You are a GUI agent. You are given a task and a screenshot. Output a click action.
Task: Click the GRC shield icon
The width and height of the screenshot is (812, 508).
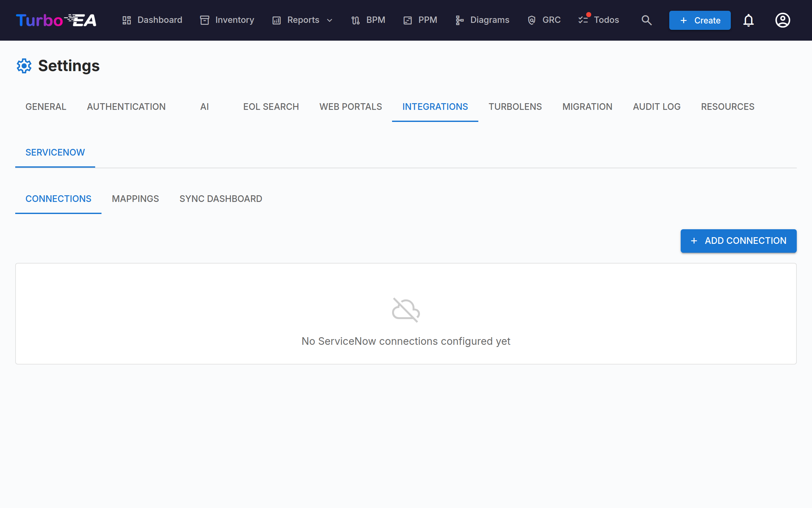[532, 20]
